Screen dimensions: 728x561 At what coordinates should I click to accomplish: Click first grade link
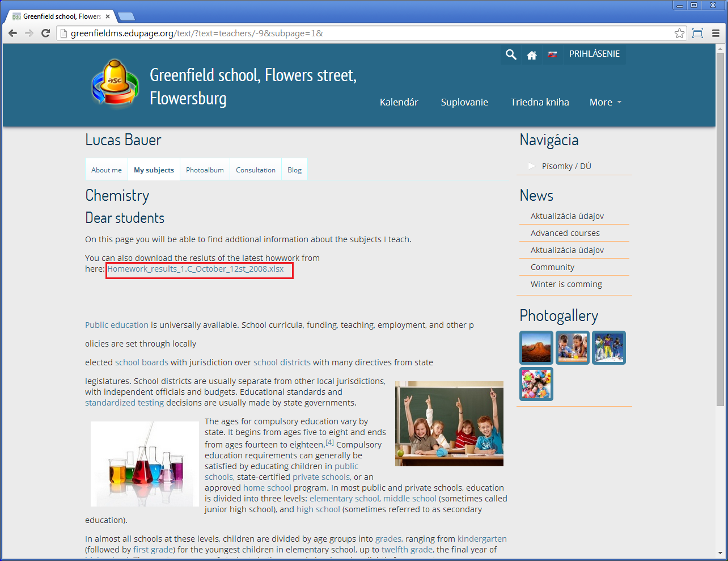coord(154,550)
